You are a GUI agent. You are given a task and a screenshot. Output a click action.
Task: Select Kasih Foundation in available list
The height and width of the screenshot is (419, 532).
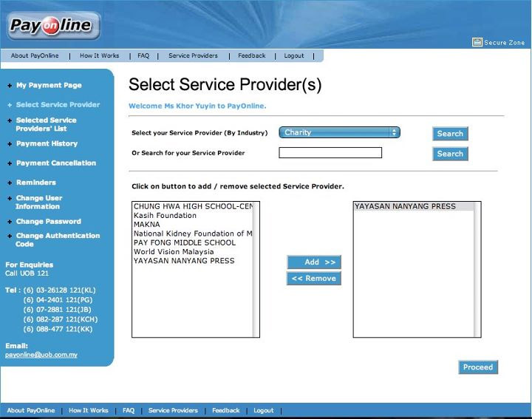193,216
